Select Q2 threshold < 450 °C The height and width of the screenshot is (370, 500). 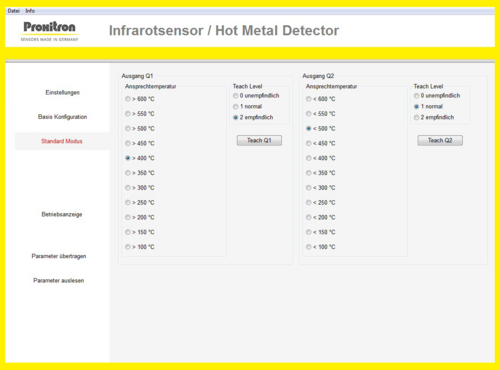321,143
